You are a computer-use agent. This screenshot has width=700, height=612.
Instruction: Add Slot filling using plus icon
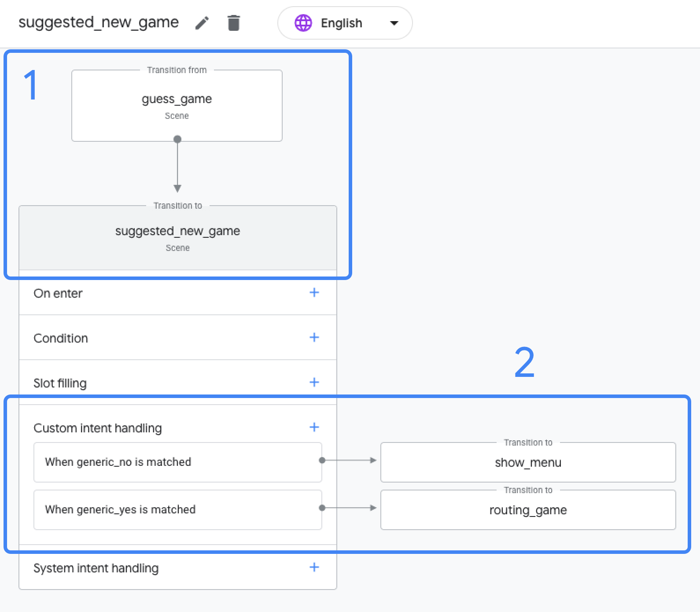click(314, 383)
